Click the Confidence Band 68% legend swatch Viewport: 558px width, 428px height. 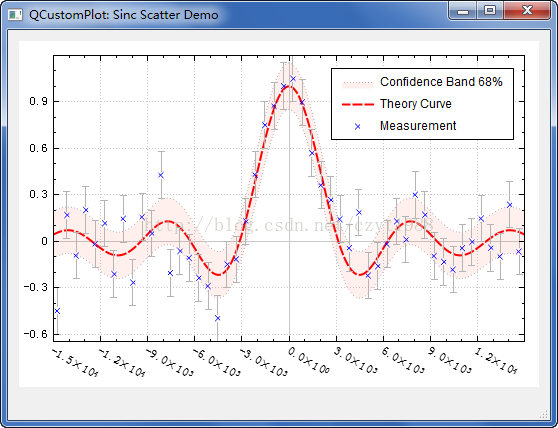(x=357, y=83)
